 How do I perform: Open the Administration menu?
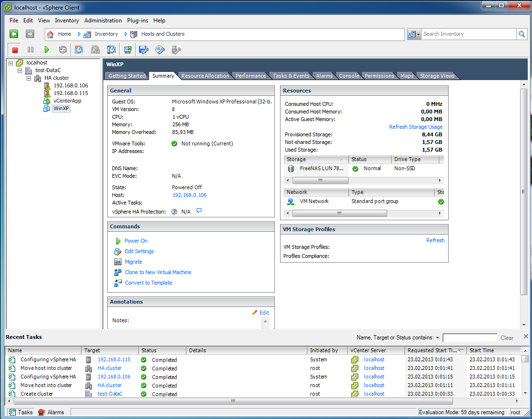103,20
